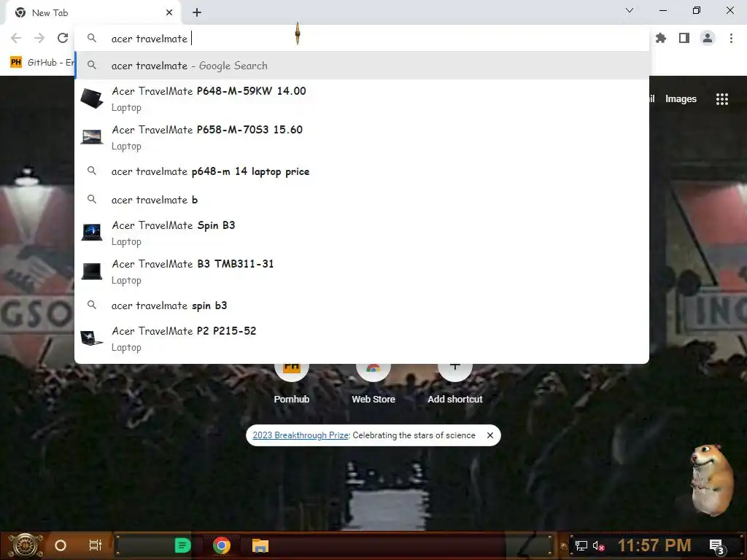Reload the page with the refresh icon
The height and width of the screenshot is (560, 747).
pyautogui.click(x=63, y=38)
